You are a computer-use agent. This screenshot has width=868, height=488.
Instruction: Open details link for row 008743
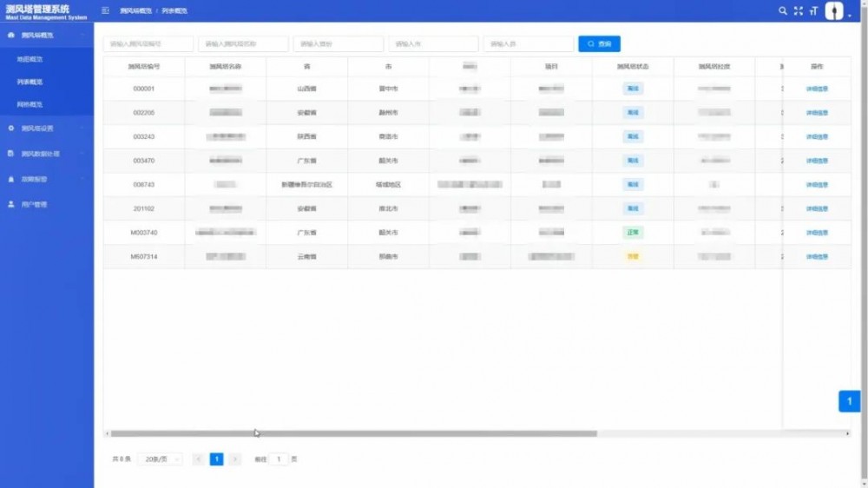click(817, 184)
